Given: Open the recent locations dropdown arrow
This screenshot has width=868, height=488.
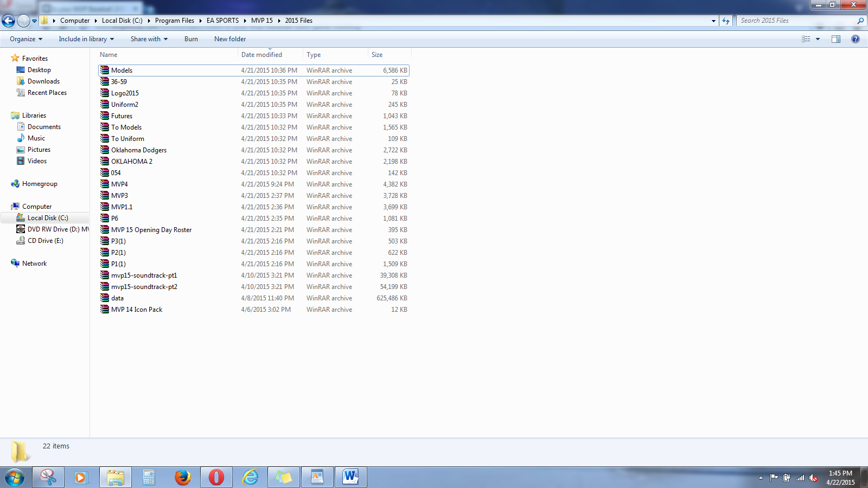Looking at the screenshot, I should [x=34, y=21].
